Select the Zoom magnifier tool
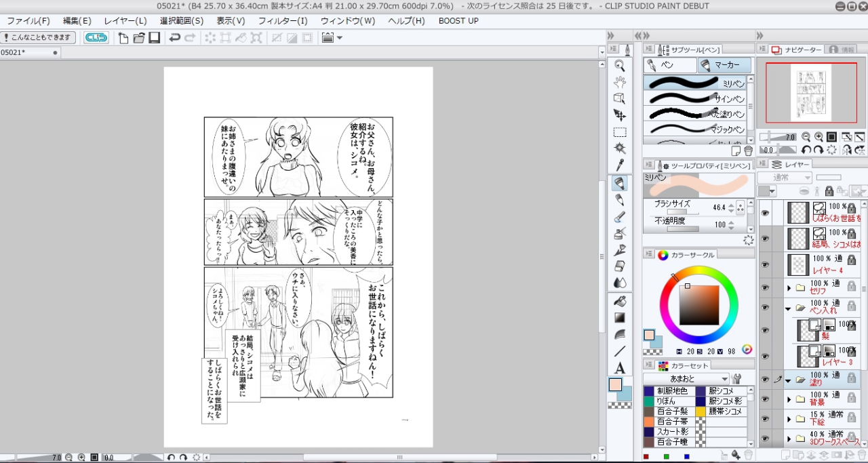Viewport: 868px width, 463px height. 619,66
